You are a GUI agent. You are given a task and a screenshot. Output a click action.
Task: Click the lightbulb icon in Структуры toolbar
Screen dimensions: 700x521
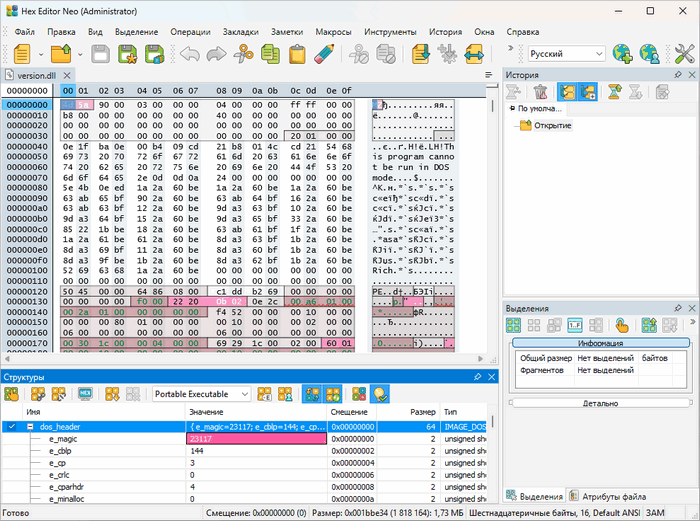[x=380, y=394]
